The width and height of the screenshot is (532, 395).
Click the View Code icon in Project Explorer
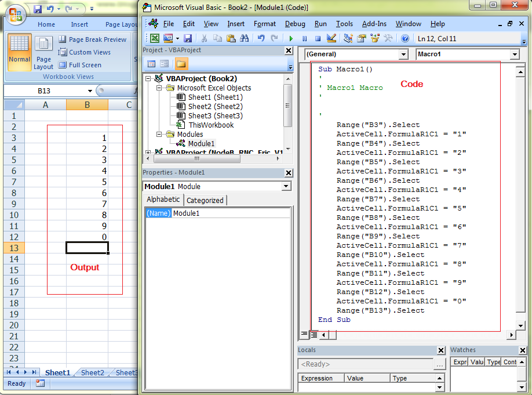151,64
